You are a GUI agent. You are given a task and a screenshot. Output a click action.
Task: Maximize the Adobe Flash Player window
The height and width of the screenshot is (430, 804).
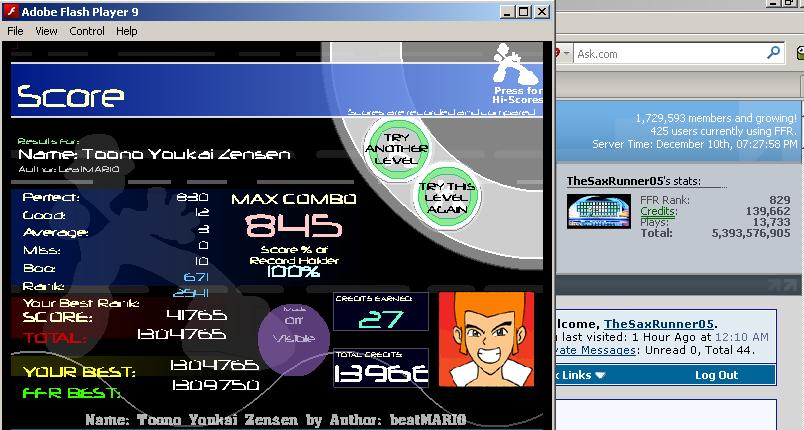523,11
